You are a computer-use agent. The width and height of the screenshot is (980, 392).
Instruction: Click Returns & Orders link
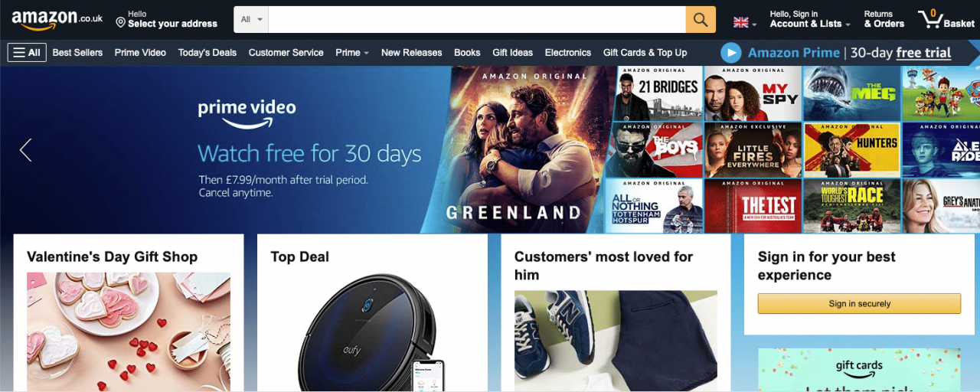tap(884, 19)
